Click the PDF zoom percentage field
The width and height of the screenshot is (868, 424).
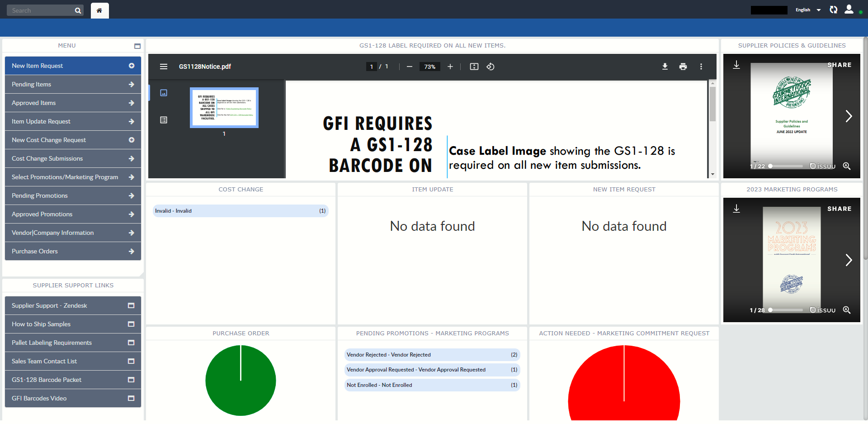coord(429,67)
